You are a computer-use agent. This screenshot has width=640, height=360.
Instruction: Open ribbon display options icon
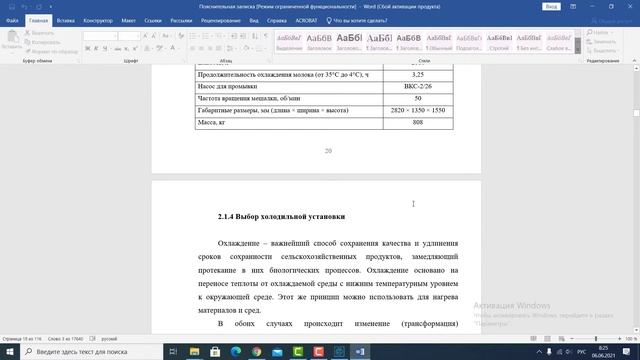pos(573,7)
